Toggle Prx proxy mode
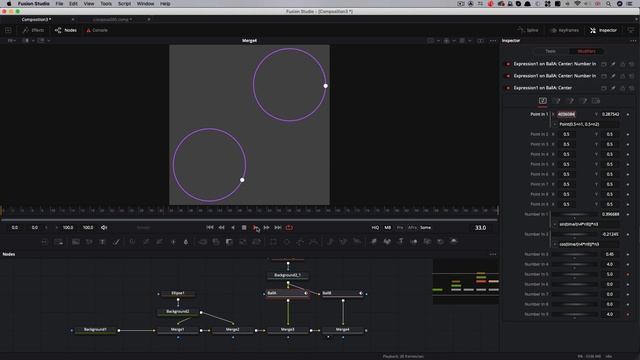The height and width of the screenshot is (360, 640). [x=400, y=227]
